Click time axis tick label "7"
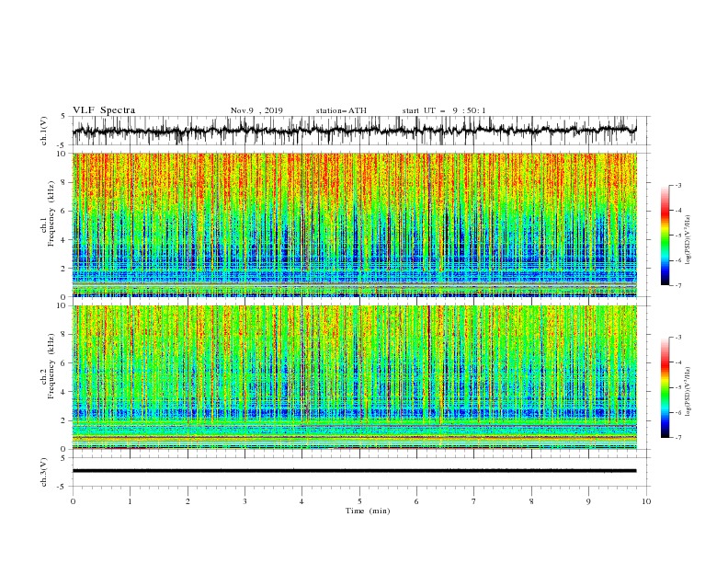Viewport: 728px width, 563px height. (474, 501)
